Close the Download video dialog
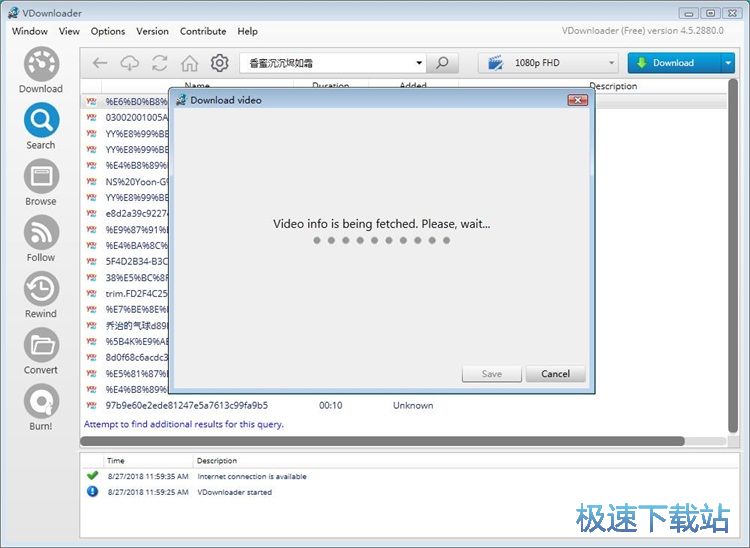 (577, 100)
